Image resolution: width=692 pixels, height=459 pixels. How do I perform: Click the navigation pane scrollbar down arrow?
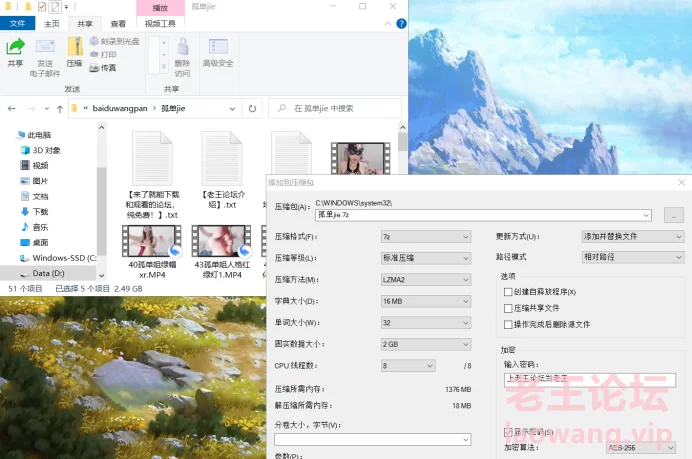pyautogui.click(x=102, y=275)
